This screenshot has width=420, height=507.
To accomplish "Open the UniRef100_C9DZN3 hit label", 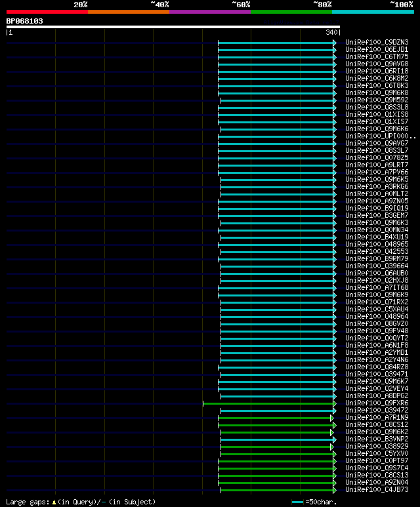I will click(377, 43).
